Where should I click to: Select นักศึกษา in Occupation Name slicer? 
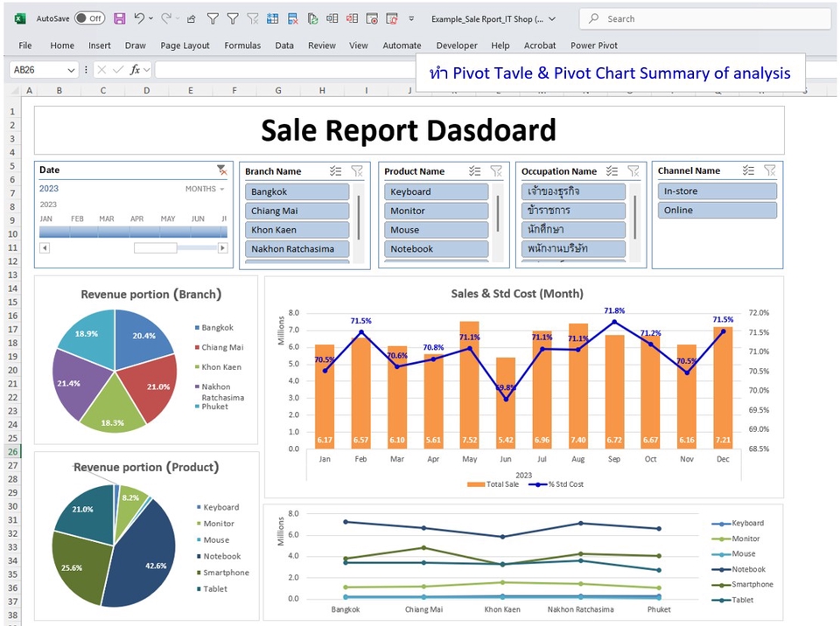573,230
